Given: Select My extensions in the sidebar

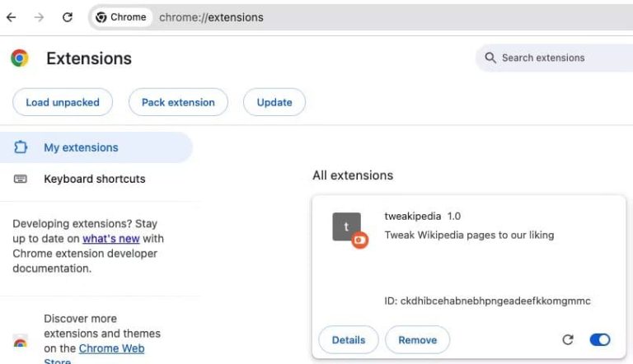Looking at the screenshot, I should pyautogui.click(x=96, y=147).
